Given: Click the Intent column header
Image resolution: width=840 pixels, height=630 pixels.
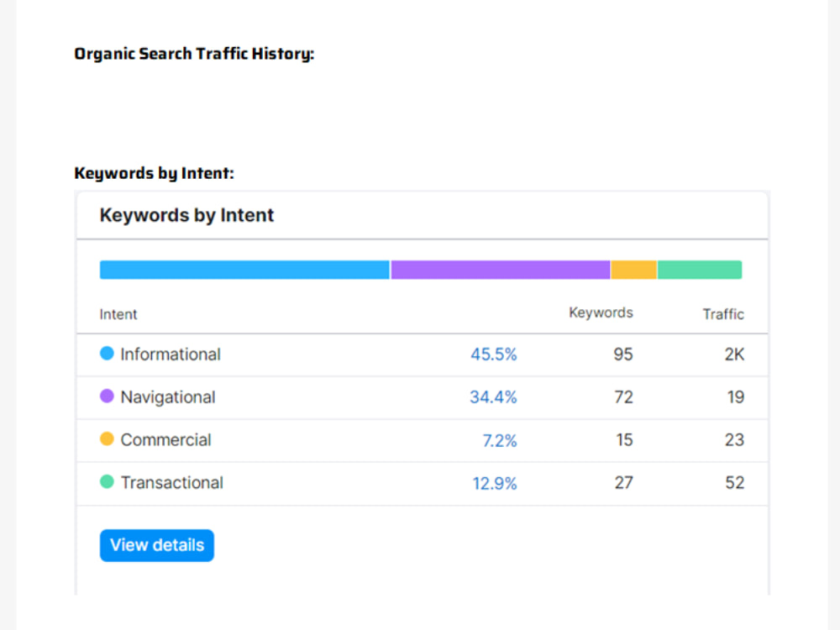Looking at the screenshot, I should (118, 314).
